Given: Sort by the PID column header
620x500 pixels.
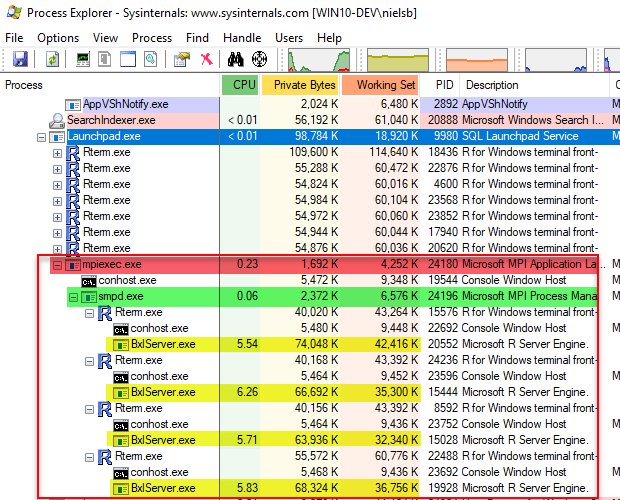Looking at the screenshot, I should 440,85.
